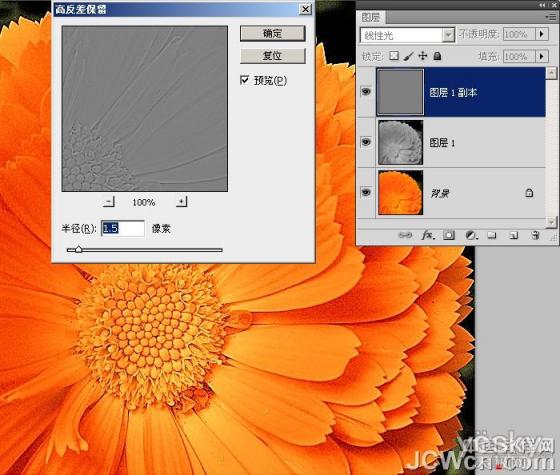Create new adjustment layer icon
This screenshot has width=560, height=475.
[x=471, y=235]
